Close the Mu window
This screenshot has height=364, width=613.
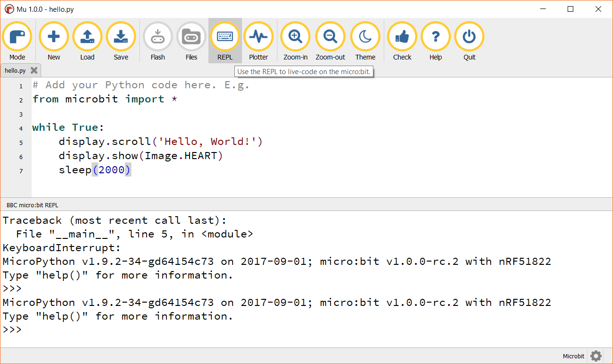pos(598,9)
